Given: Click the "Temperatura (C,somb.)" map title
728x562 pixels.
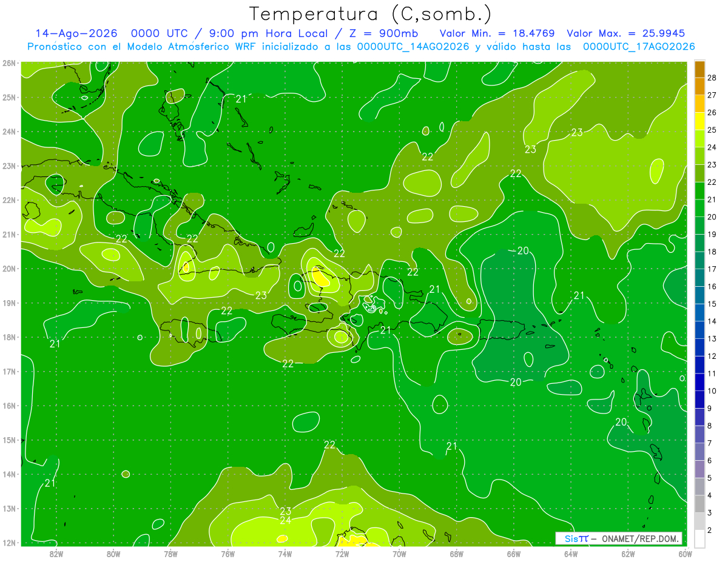Looking at the screenshot, I should click(x=371, y=15).
